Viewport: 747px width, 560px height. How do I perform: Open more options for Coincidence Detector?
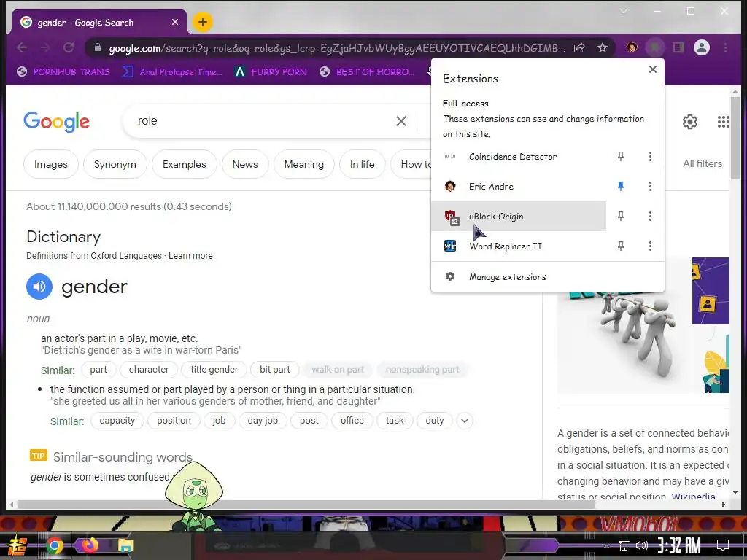(650, 156)
